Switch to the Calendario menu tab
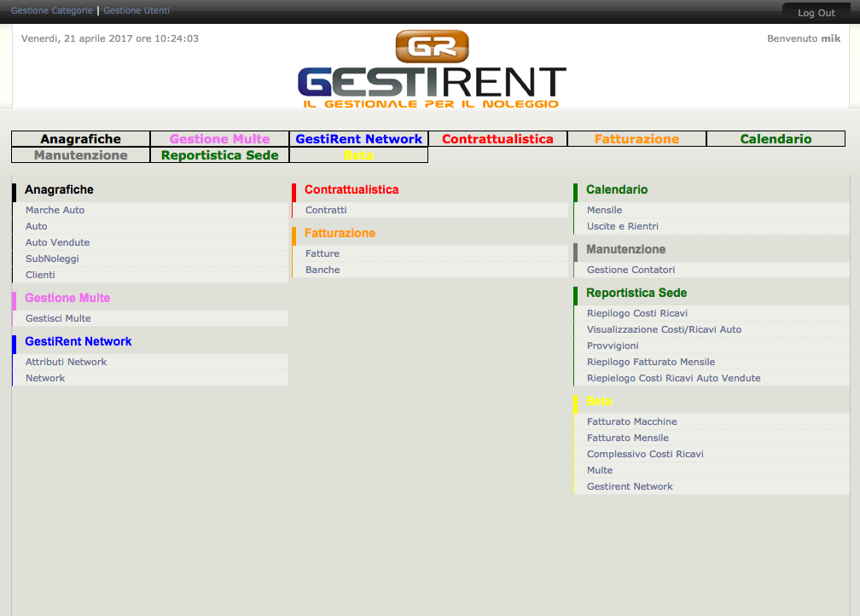Viewport: 860px width, 616px height. point(776,139)
